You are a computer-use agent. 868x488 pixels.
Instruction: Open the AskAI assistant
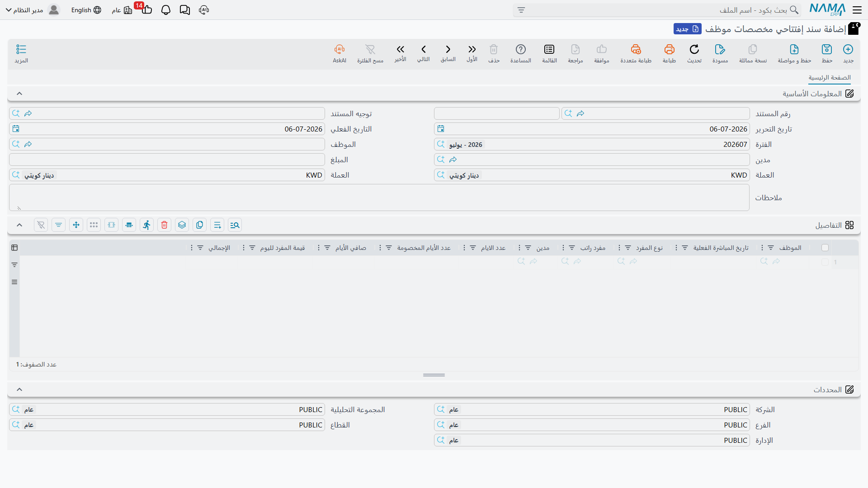coord(340,53)
